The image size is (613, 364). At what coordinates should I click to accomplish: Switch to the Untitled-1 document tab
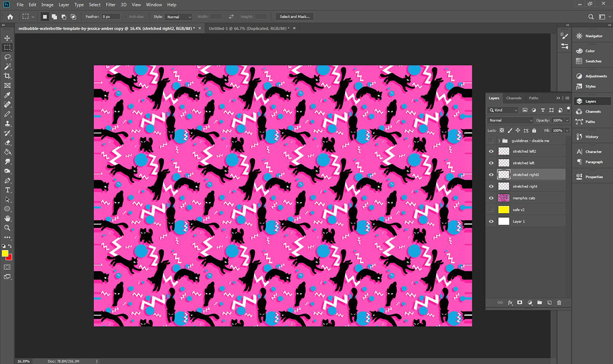pos(249,29)
